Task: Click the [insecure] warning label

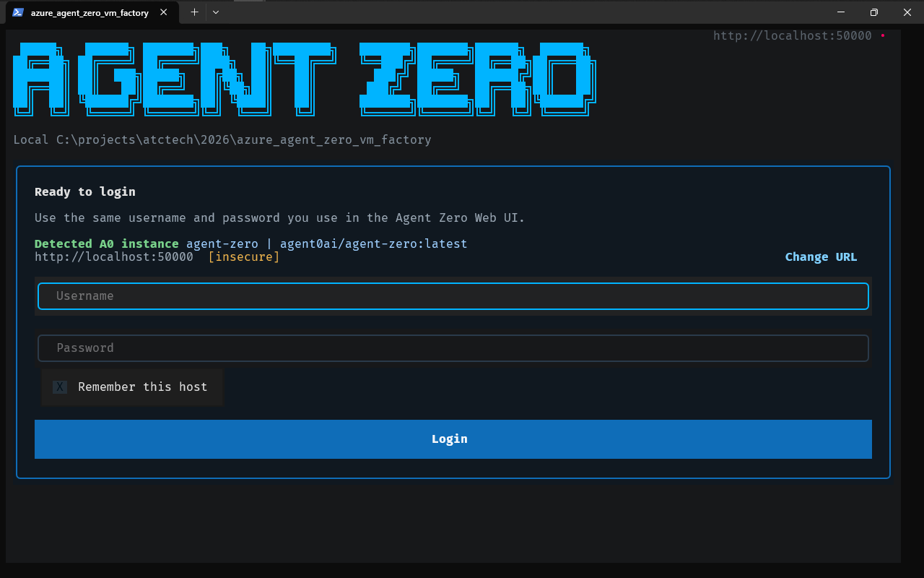Action: point(244,257)
